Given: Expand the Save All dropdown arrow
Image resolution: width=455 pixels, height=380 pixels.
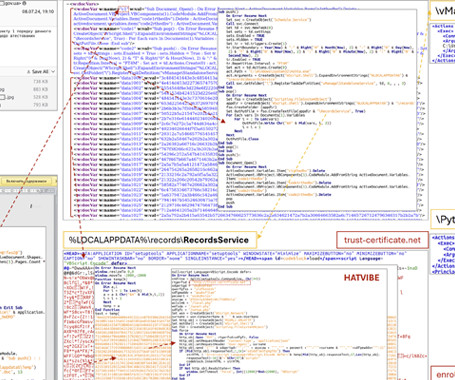Looking at the screenshot, I should coord(53,71).
